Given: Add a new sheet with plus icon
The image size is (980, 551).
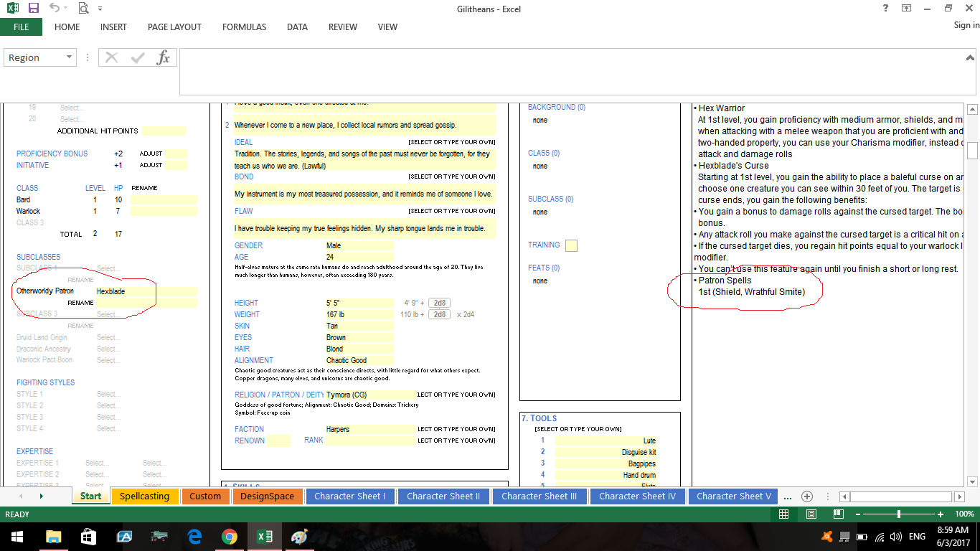Looking at the screenshot, I should [807, 496].
